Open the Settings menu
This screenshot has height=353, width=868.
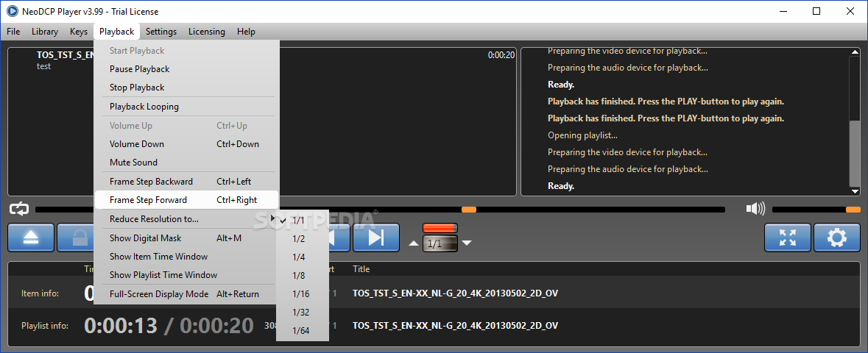click(161, 32)
